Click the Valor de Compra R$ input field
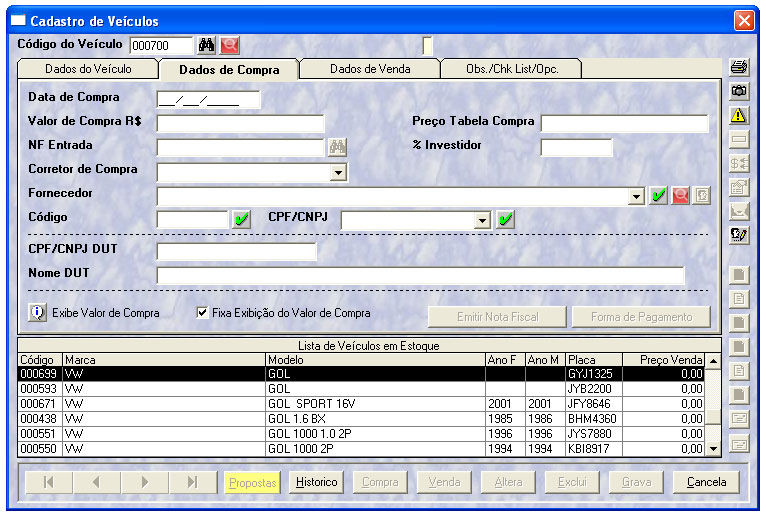 (240, 124)
